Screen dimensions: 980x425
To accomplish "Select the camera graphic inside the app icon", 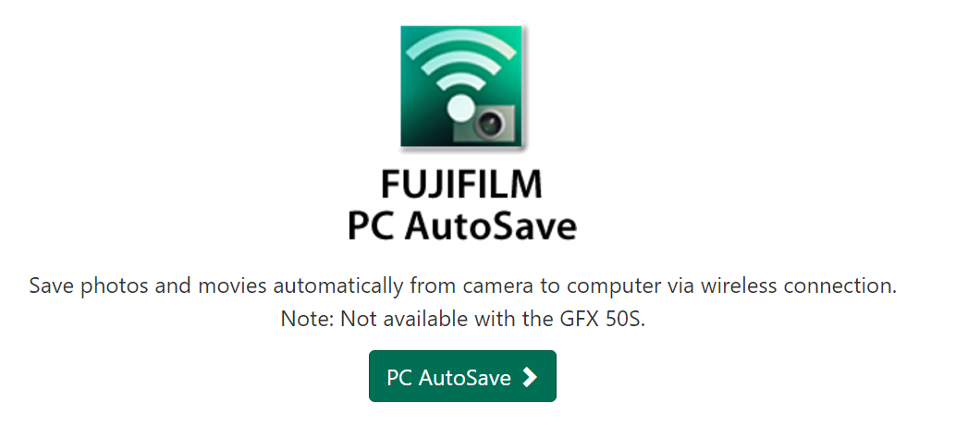I will tap(484, 123).
